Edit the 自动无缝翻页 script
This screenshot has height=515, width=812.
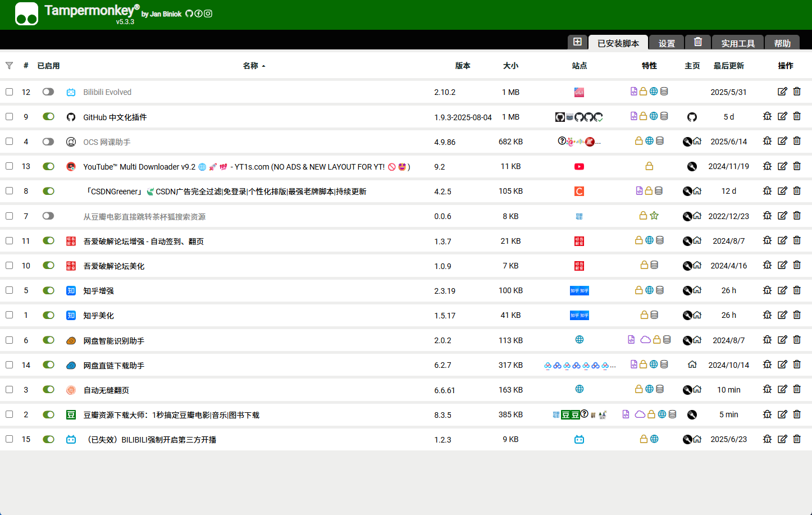click(x=782, y=389)
